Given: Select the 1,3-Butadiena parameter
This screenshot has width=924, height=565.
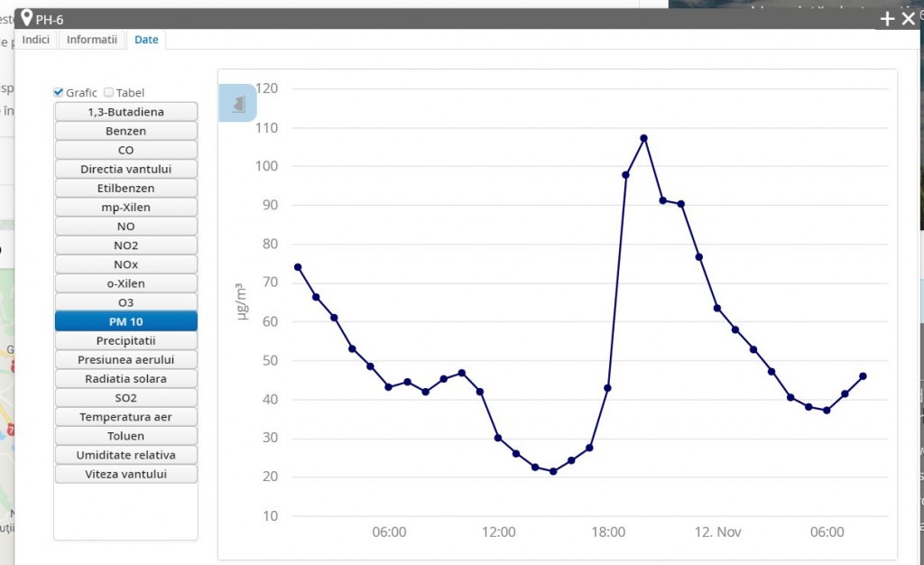Looking at the screenshot, I should click(x=125, y=112).
